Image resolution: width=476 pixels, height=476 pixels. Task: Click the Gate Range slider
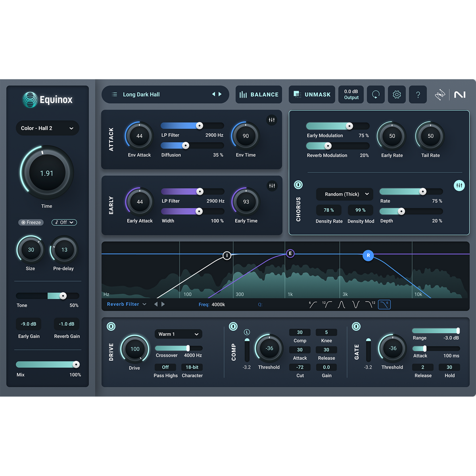click(436, 330)
